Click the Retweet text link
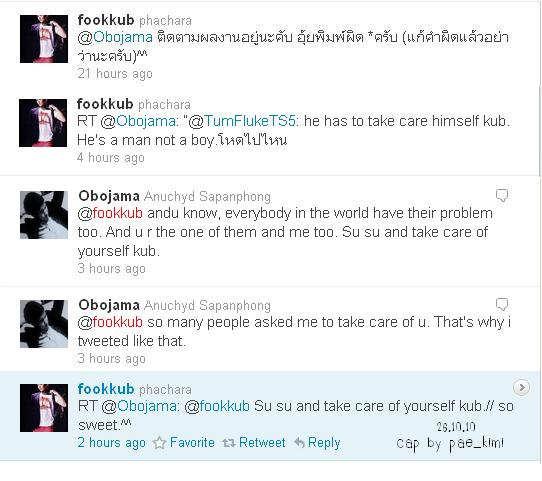This screenshot has height=481, width=542. (262, 443)
